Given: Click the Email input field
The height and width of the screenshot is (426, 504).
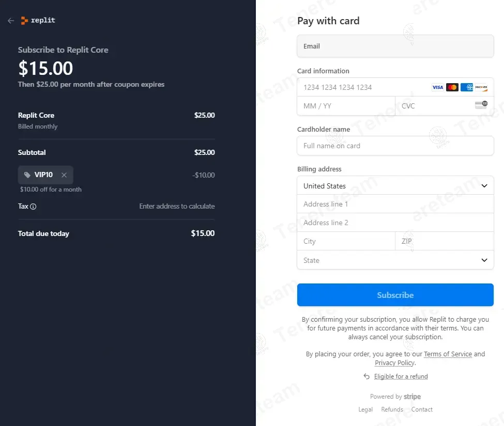Looking at the screenshot, I should 395,46.
